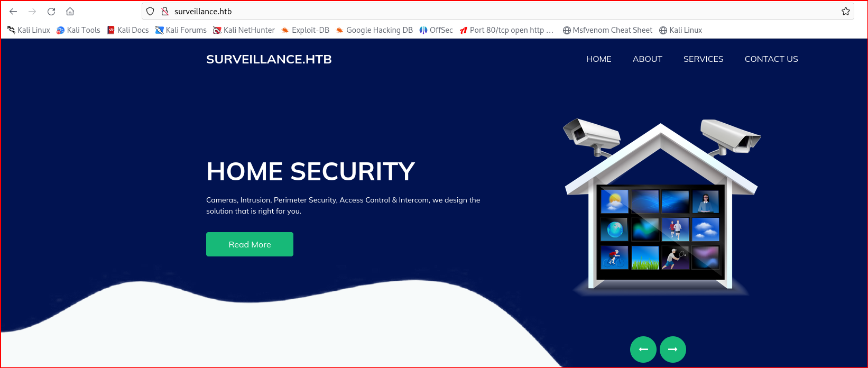Bookmark this page with star icon
Viewport: 868px width, 368px height.
[846, 11]
